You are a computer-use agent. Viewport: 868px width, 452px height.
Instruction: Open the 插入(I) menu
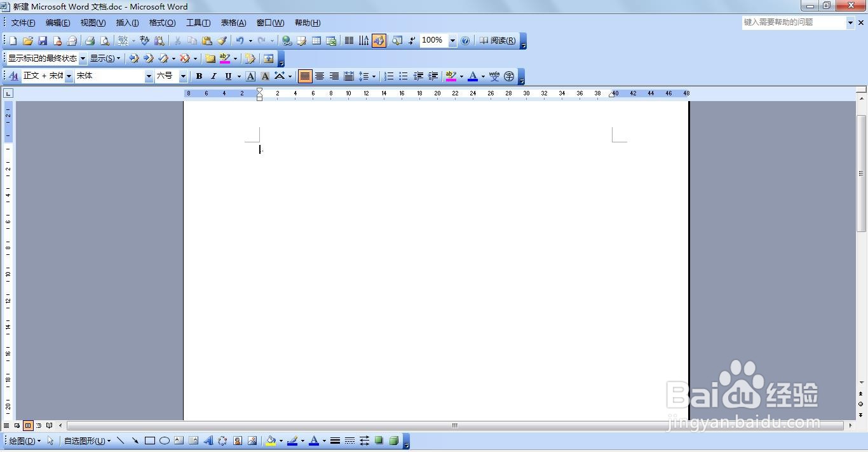pos(127,23)
